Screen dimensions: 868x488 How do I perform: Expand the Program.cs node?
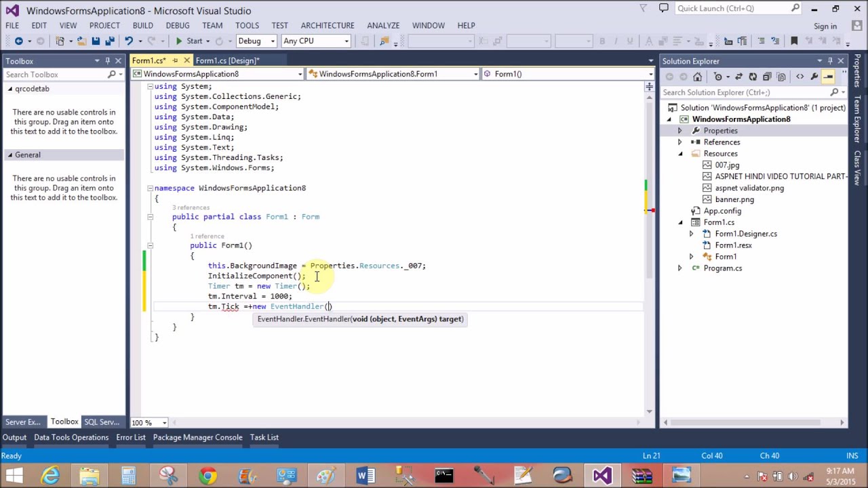click(679, 268)
